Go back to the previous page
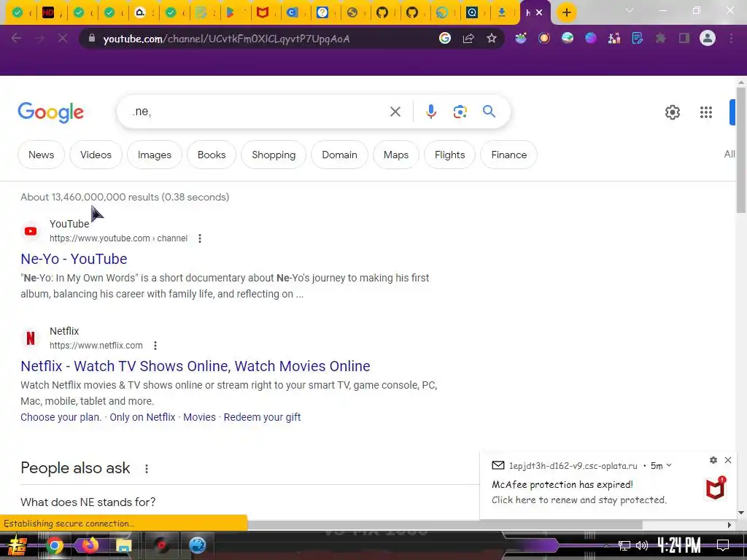 [x=16, y=38]
